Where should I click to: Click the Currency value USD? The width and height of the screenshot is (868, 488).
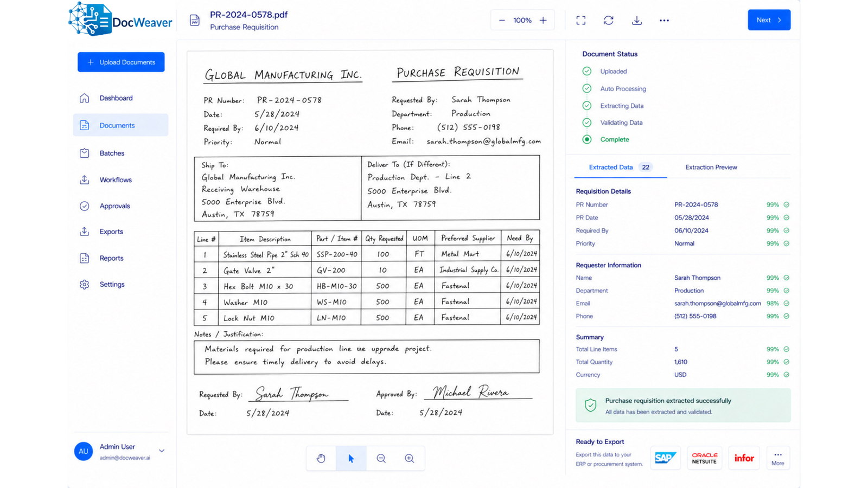(680, 375)
